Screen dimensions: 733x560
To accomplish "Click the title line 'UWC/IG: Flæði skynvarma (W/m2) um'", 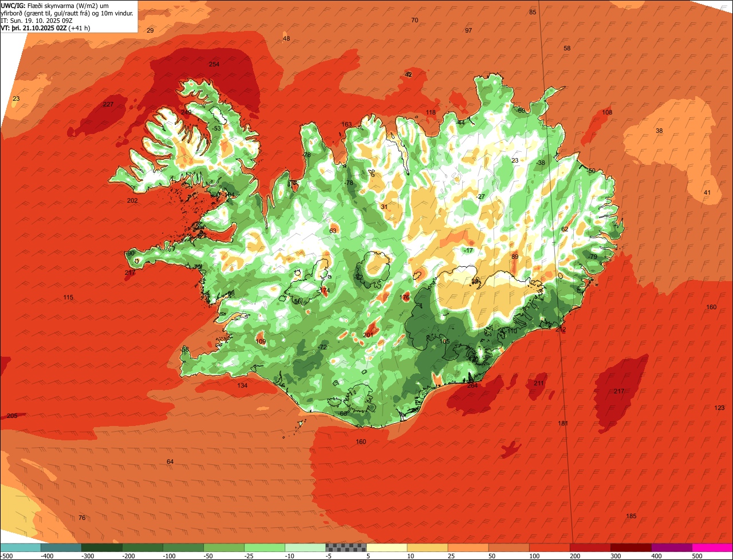I will pyautogui.click(x=55, y=5).
